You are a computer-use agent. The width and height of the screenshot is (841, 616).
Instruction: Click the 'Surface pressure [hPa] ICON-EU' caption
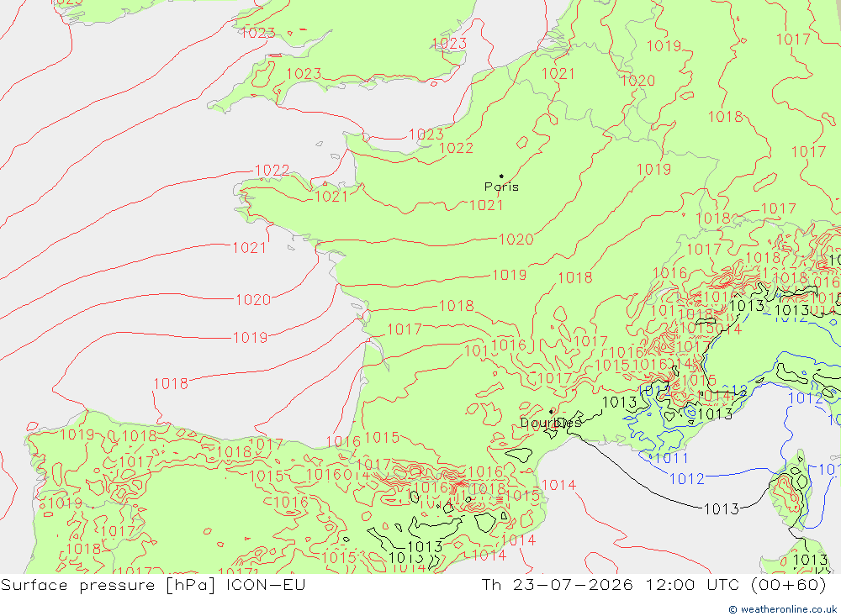coord(153,585)
